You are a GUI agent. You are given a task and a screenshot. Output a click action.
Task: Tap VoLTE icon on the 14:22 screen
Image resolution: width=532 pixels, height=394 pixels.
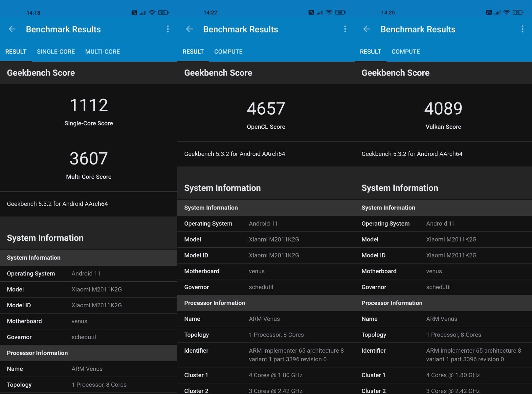point(311,12)
